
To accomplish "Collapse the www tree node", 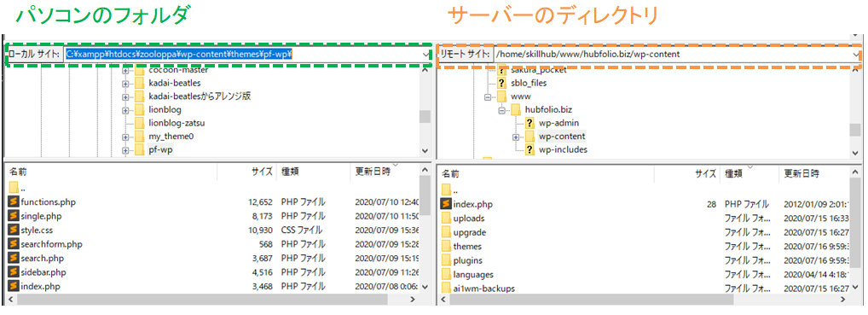I will click(x=489, y=97).
